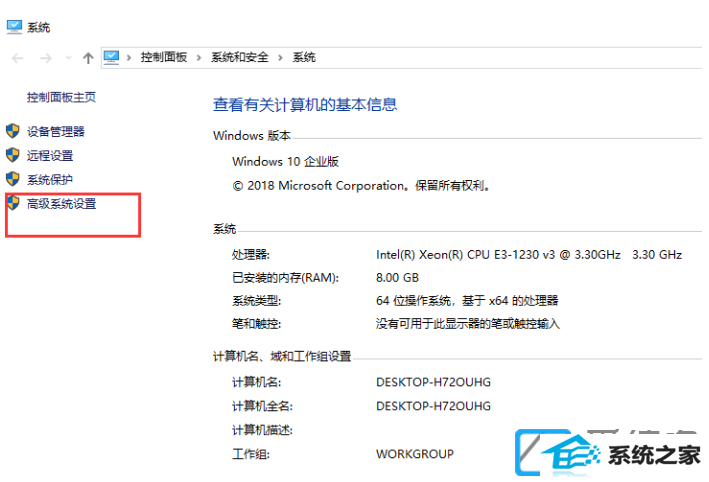Image resolution: width=709 pixels, height=482 pixels.
Task: Open 控制面板 breadcrumb
Action: click(164, 57)
